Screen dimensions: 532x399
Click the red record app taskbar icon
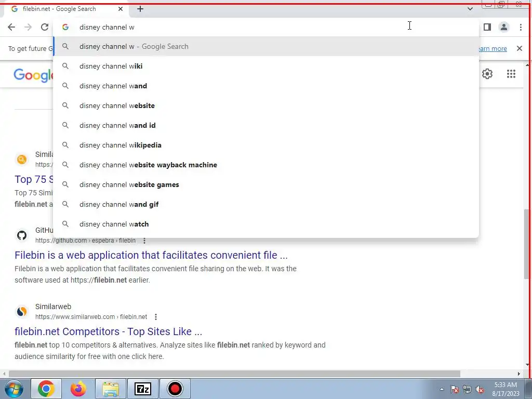pyautogui.click(x=175, y=389)
